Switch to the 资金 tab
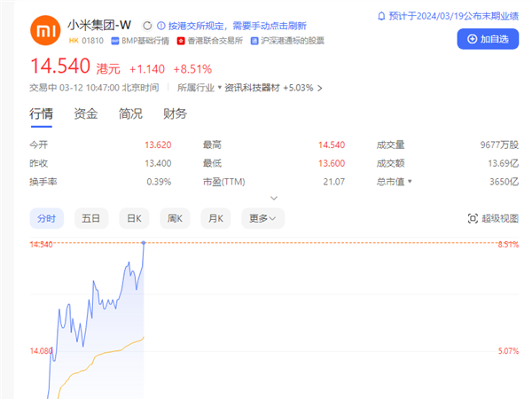The image size is (532, 399). coord(86,113)
